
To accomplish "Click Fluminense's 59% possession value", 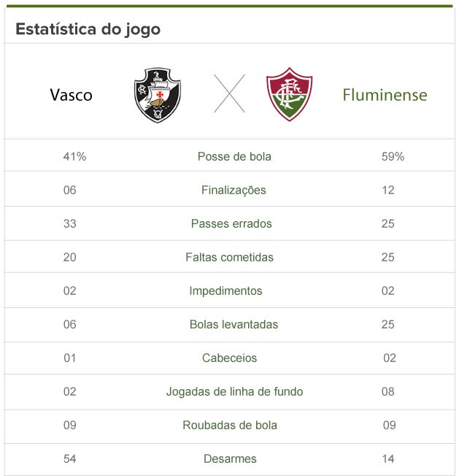I will [x=393, y=156].
